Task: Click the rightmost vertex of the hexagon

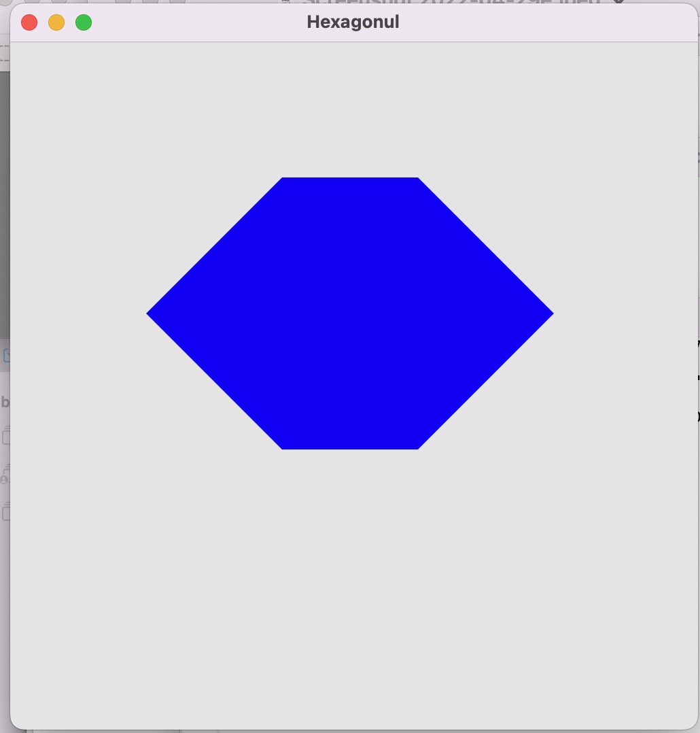Action: pyautogui.click(x=550, y=313)
